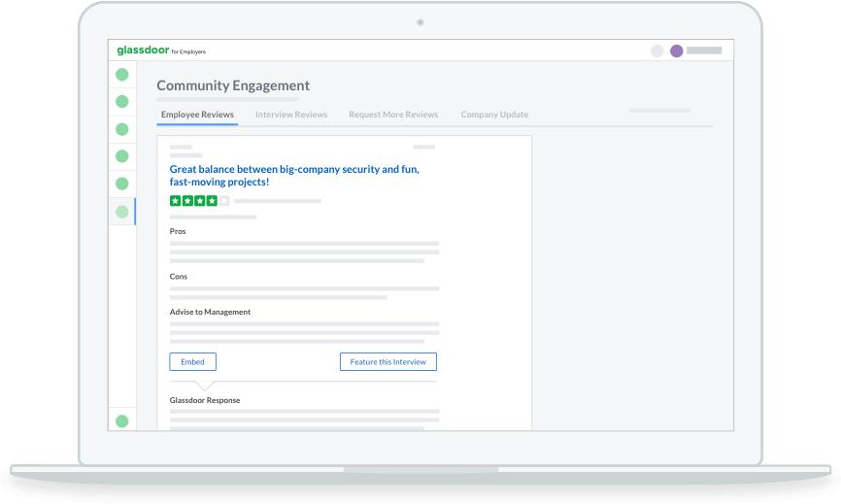This screenshot has height=504, width=841.
Task: Go to the Request More Reviews tab
Action: click(393, 115)
